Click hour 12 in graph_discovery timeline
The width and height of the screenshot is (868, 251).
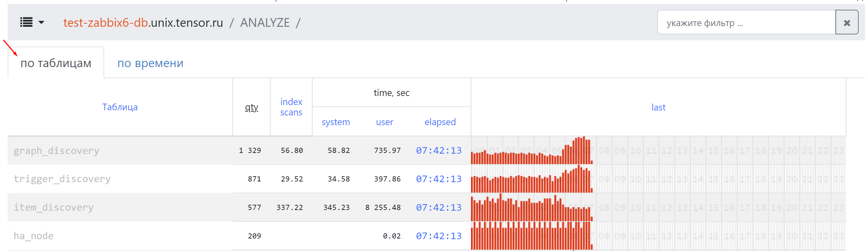coord(666,151)
